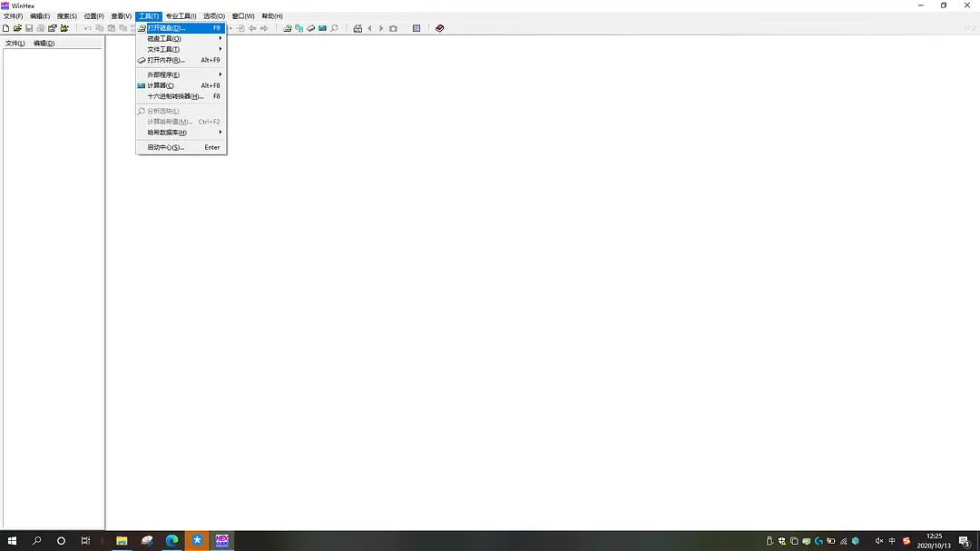Click the Open file folder icon
Viewport: 980px width, 551px height.
pyautogui.click(x=17, y=28)
